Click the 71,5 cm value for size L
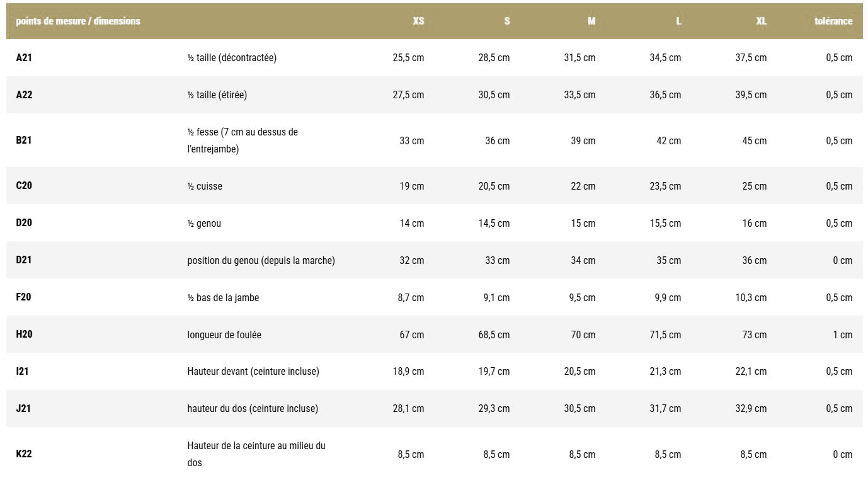The image size is (868, 480). pos(665,334)
